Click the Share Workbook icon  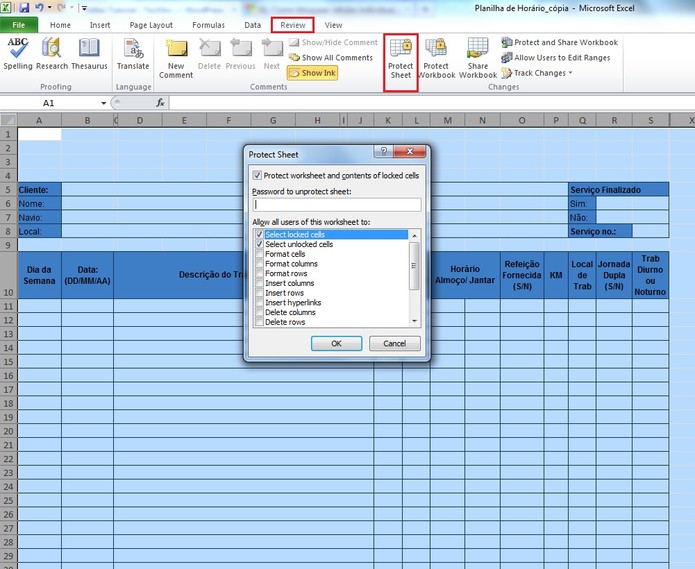coord(478,58)
